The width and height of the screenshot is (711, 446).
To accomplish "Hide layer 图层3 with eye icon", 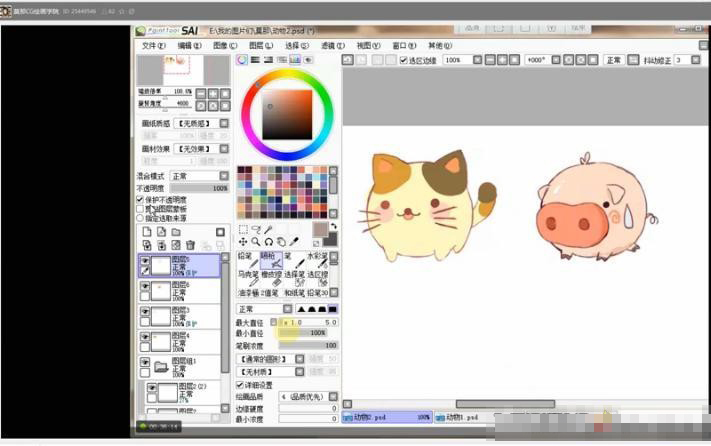I will point(145,311).
